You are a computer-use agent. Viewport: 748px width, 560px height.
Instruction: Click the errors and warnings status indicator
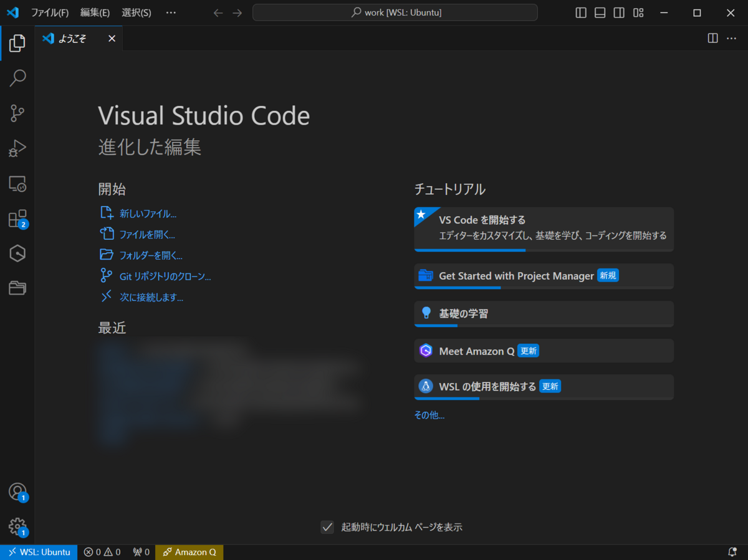pos(102,552)
